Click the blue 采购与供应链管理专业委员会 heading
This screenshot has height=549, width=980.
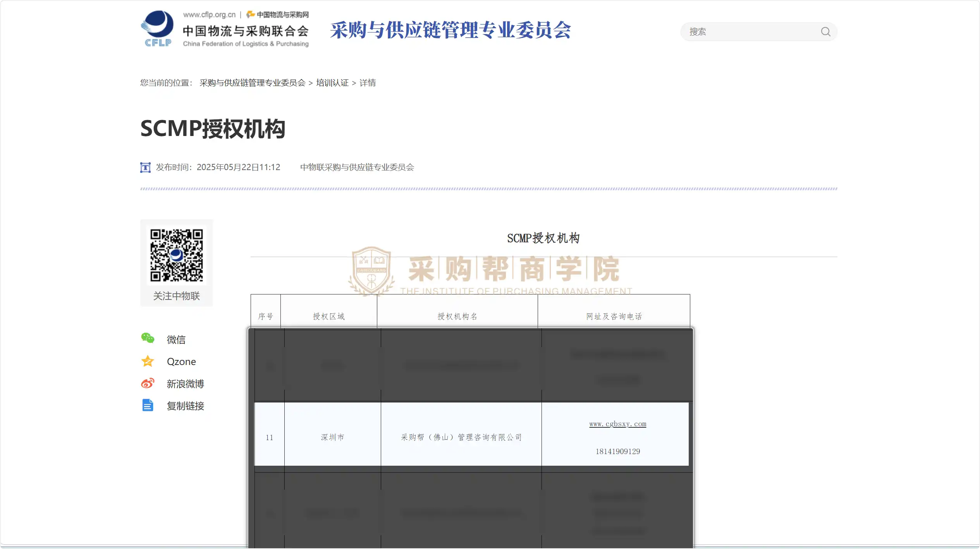(x=450, y=30)
